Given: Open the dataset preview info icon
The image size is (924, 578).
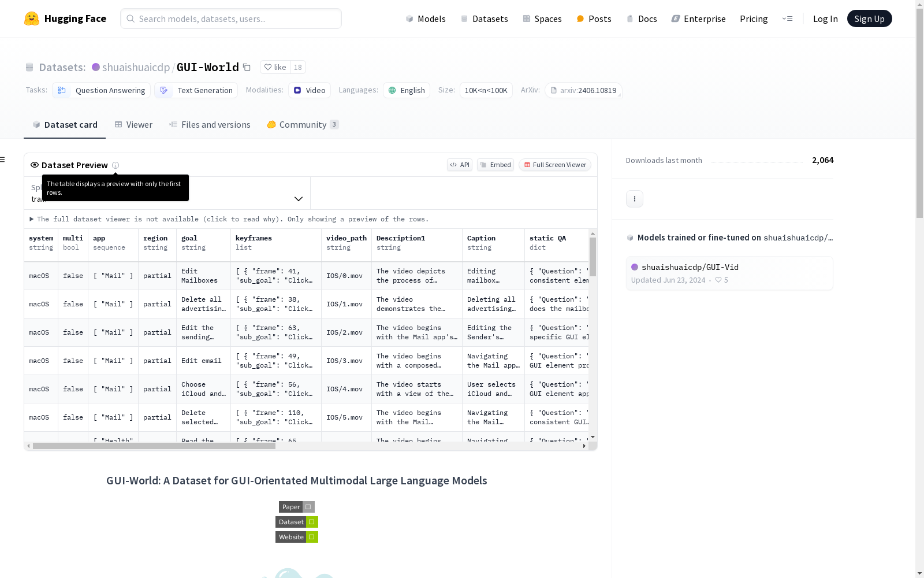Looking at the screenshot, I should tap(115, 165).
